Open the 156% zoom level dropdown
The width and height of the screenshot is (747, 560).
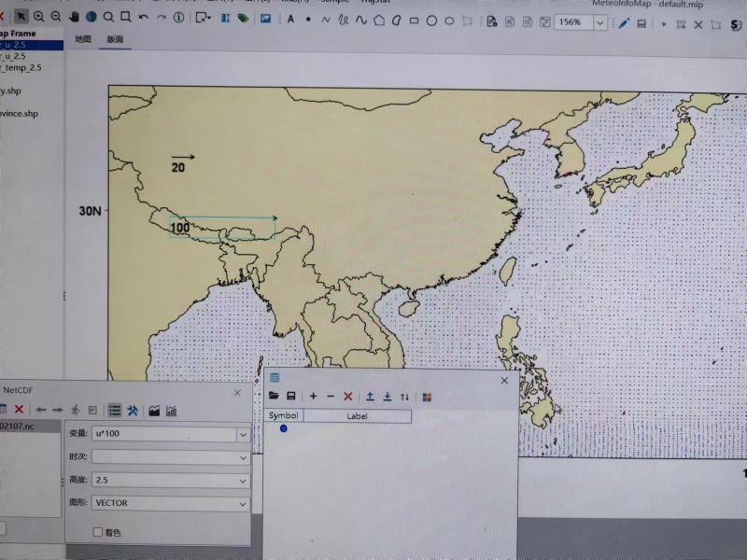599,22
